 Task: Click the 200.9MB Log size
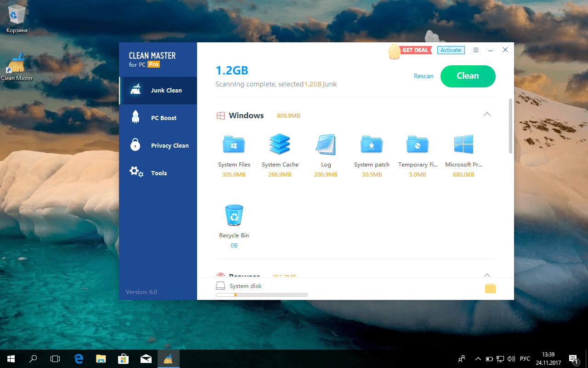pyautogui.click(x=326, y=175)
